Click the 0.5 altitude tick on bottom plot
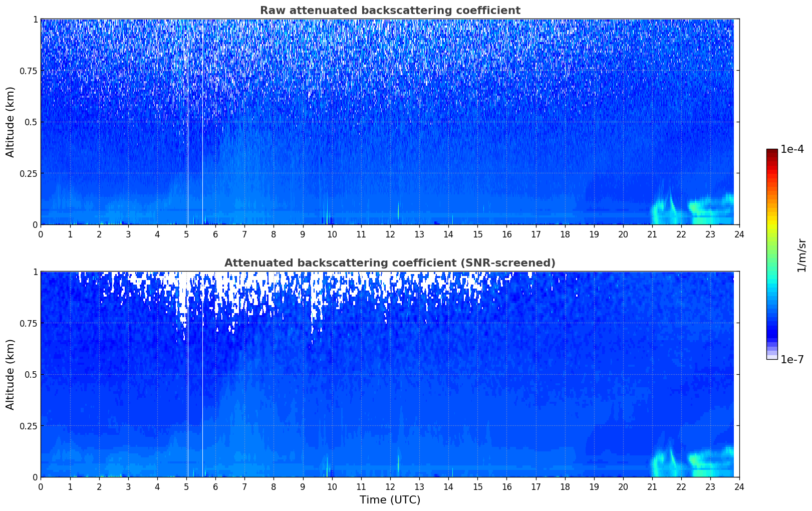This screenshot has height=511, width=812. (31, 375)
